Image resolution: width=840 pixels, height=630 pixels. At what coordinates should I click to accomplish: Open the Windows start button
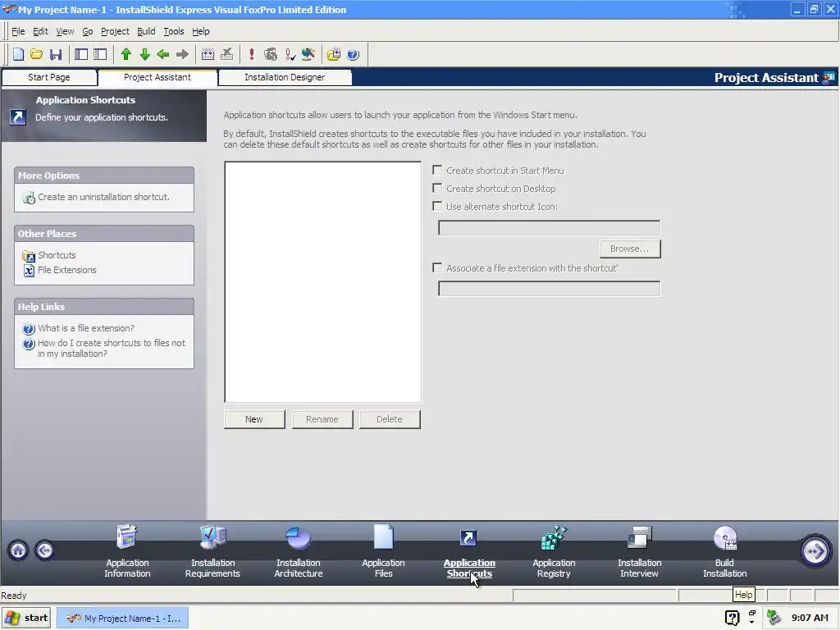27,618
